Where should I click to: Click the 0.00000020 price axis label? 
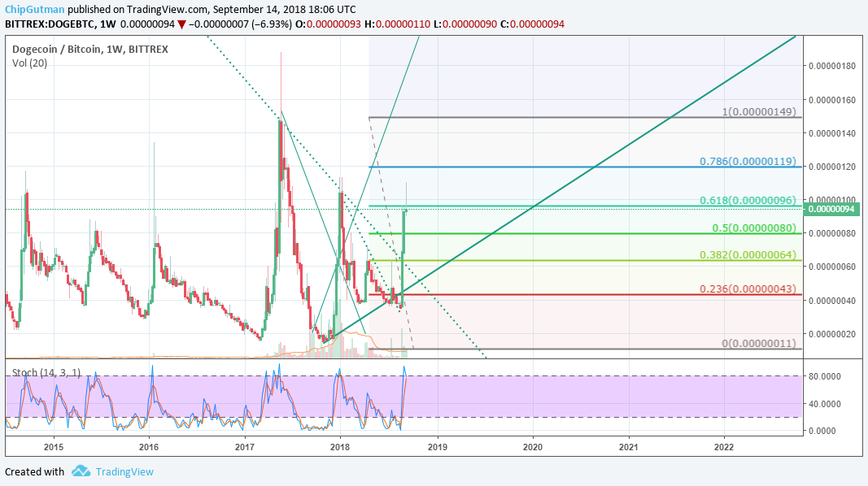click(x=832, y=334)
